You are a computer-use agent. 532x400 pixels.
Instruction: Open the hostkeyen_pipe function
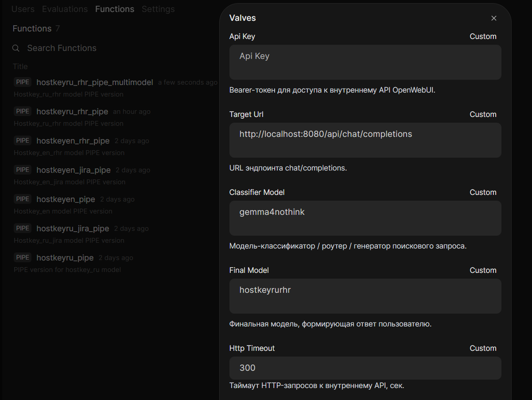[x=66, y=199]
